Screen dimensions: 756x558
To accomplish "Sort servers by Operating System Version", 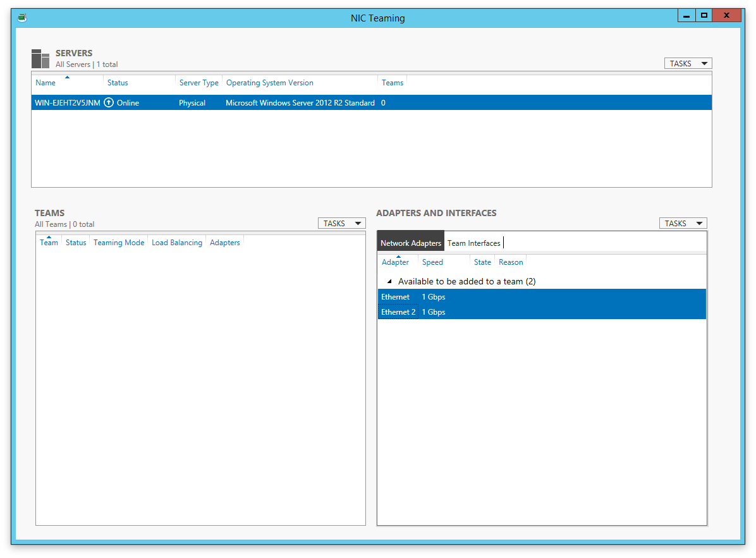I will pos(270,83).
